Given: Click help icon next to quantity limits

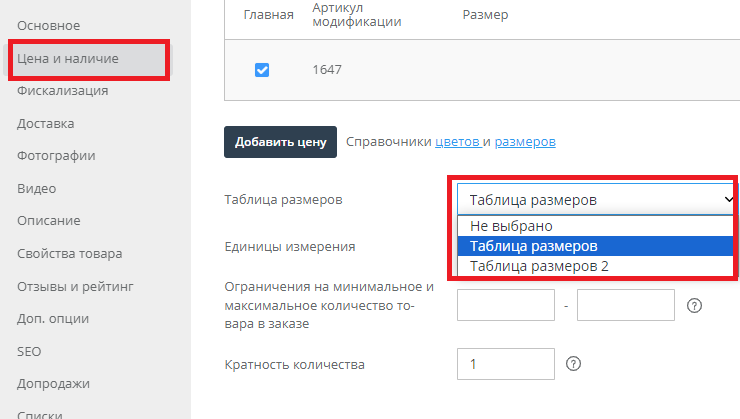Looking at the screenshot, I should 695,306.
